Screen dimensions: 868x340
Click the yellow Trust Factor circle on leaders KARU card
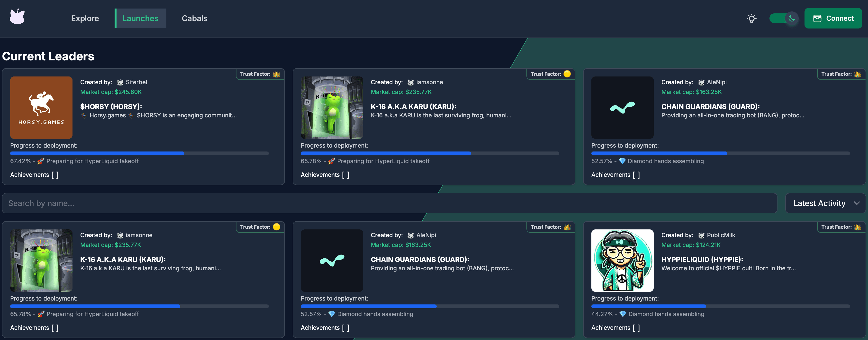567,74
